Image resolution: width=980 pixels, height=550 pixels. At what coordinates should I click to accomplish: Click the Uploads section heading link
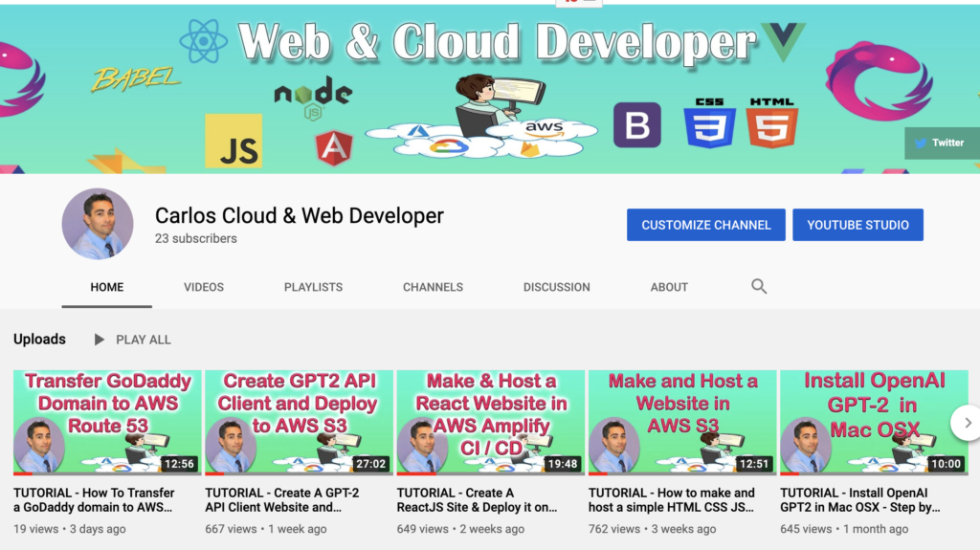pos(39,340)
